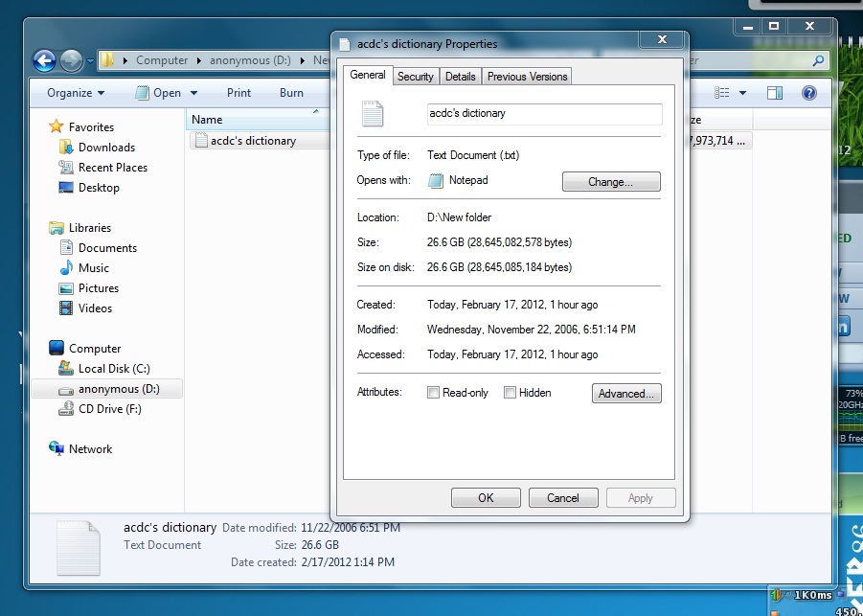Click the Back navigation arrow

(44, 59)
